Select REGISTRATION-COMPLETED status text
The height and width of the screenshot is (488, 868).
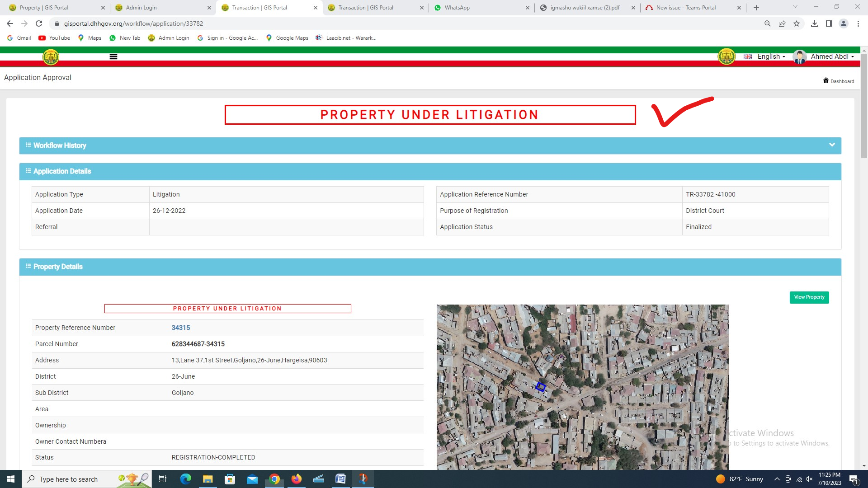pos(213,457)
